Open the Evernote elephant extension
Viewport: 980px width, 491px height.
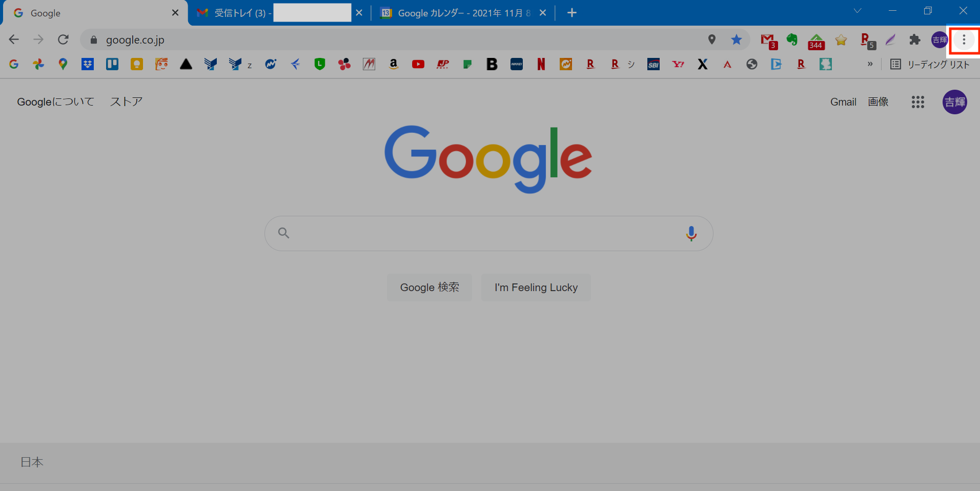point(792,40)
